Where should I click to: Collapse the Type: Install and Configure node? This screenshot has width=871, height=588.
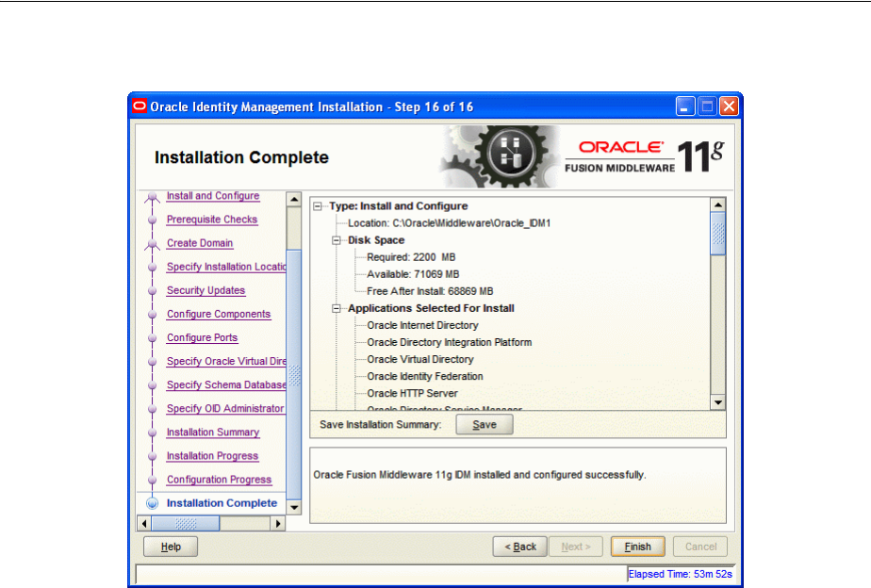317,206
